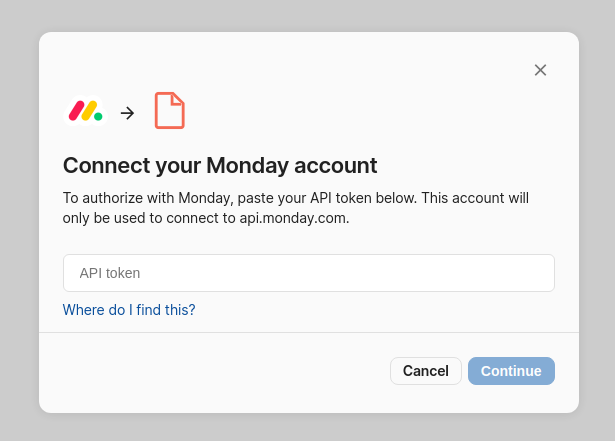Close the dialog with the X icon
615x441 pixels.
(540, 70)
